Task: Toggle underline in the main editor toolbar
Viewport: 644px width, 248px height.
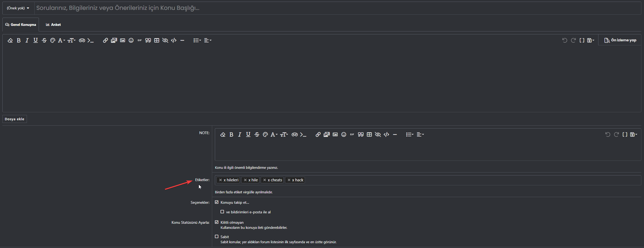Action: click(35, 40)
